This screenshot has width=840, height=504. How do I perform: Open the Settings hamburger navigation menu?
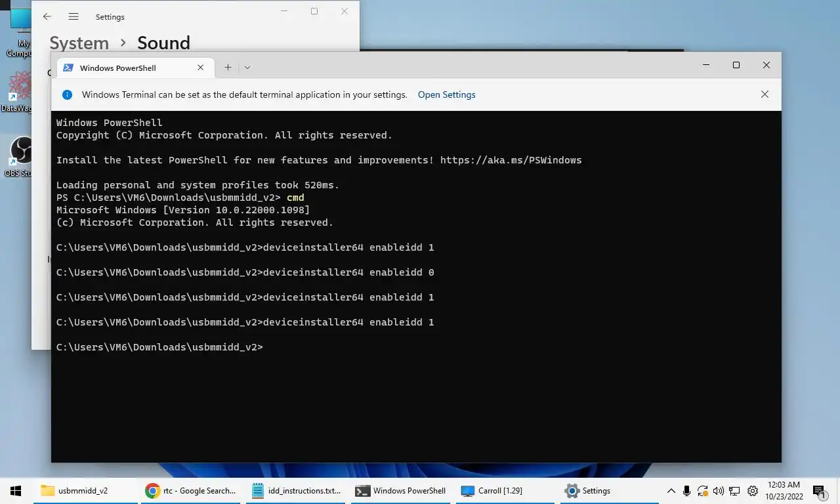tap(73, 17)
